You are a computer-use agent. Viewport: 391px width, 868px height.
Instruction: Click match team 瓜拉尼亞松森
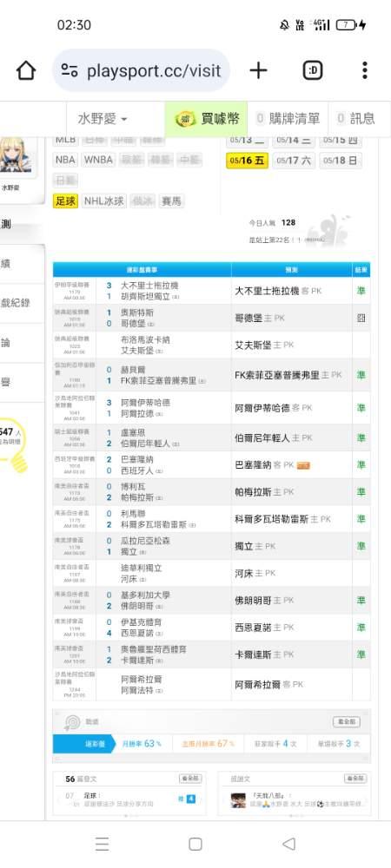[x=144, y=541]
